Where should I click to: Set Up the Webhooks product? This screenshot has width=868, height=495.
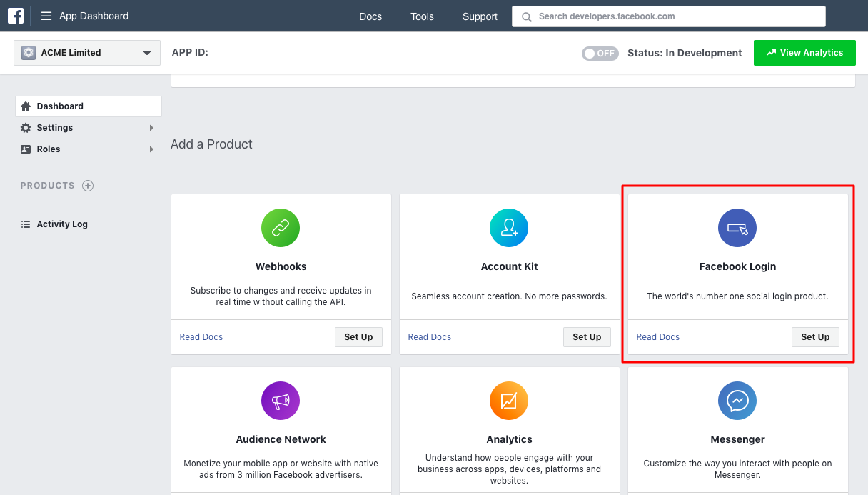(x=358, y=337)
